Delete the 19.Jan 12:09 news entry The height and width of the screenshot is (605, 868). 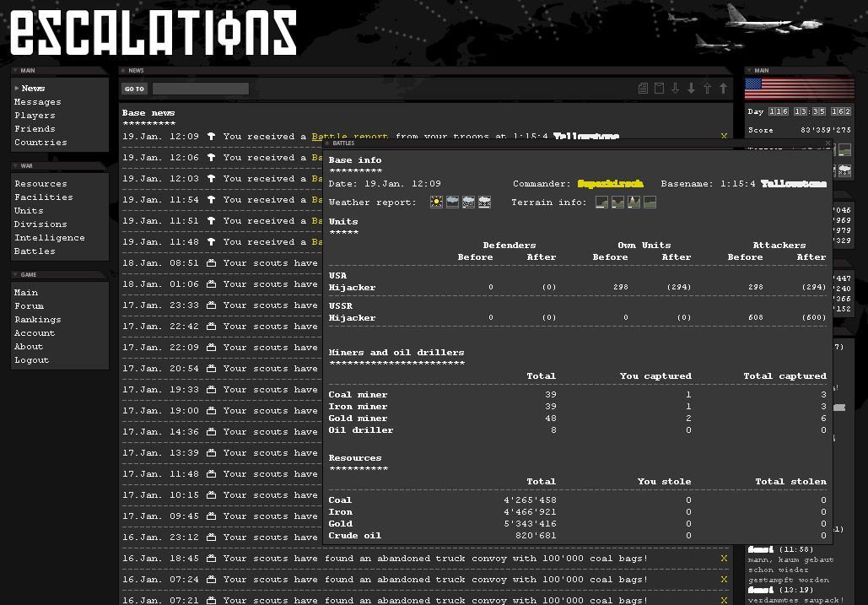[724, 137]
